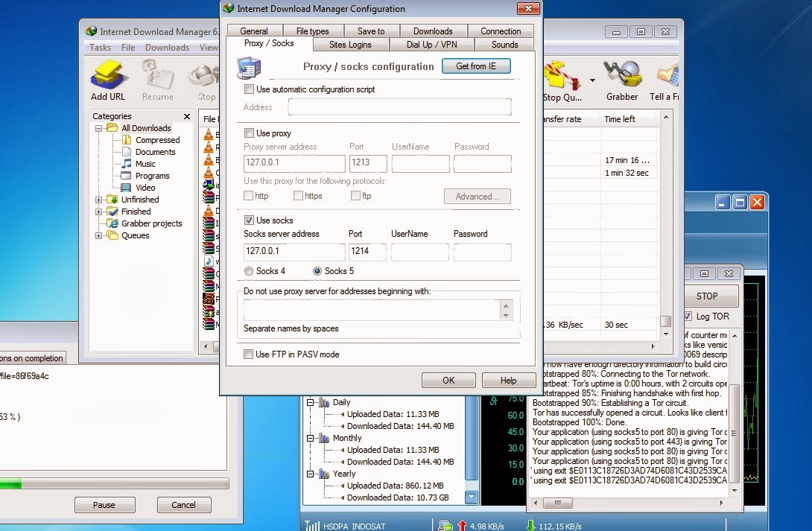
Task: Click the Stop toolbar icon in IDM
Action: pyautogui.click(x=204, y=76)
